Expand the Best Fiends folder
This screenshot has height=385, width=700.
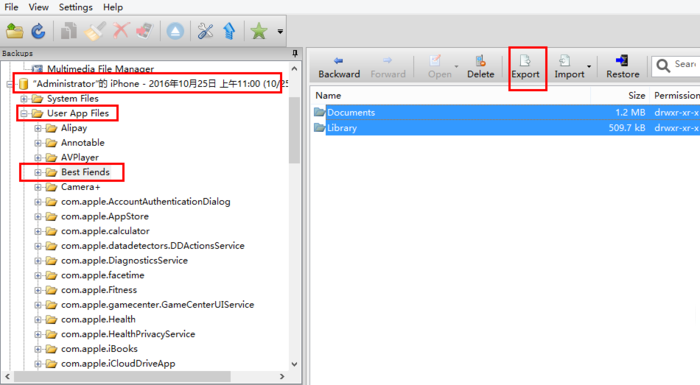[38, 172]
